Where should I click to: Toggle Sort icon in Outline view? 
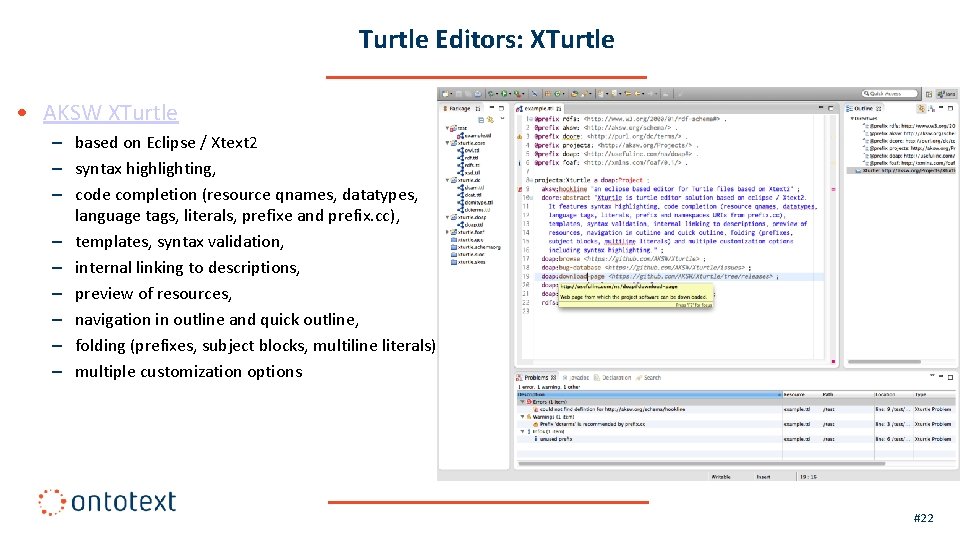pyautogui.click(x=931, y=108)
